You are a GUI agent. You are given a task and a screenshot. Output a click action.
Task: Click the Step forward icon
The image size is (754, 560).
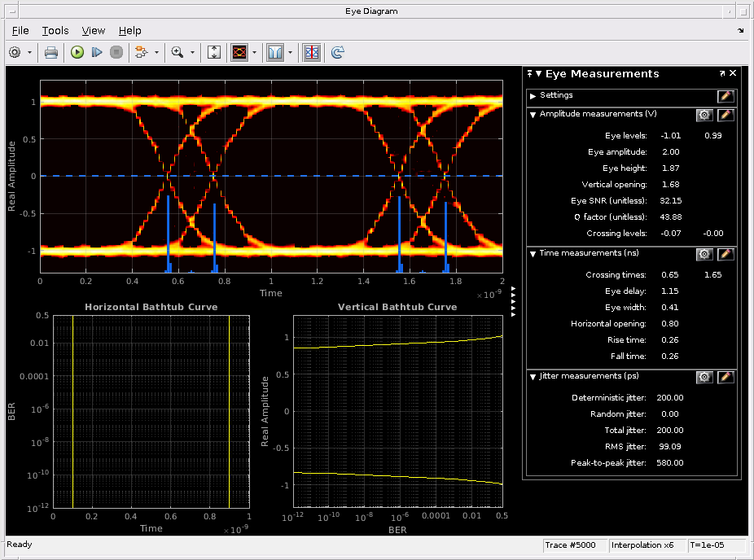point(97,52)
